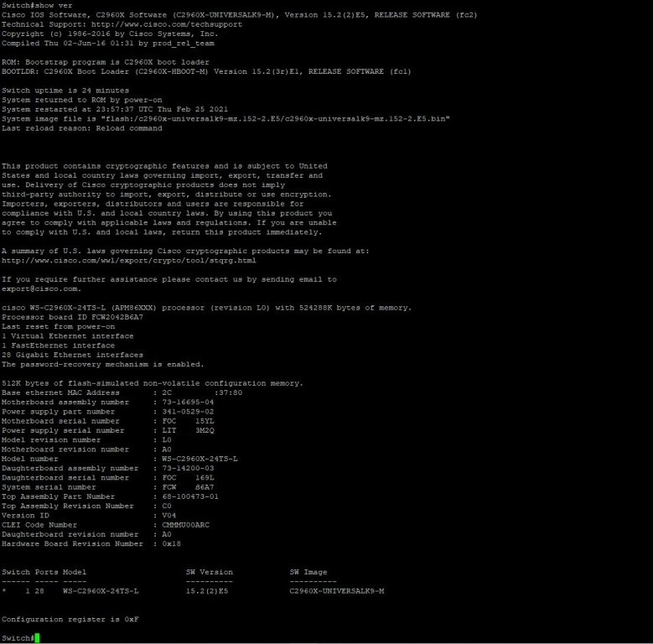The image size is (653, 644).
Task: Click the 'Switch uptime is 24 minutes' line
Action: click(64, 91)
